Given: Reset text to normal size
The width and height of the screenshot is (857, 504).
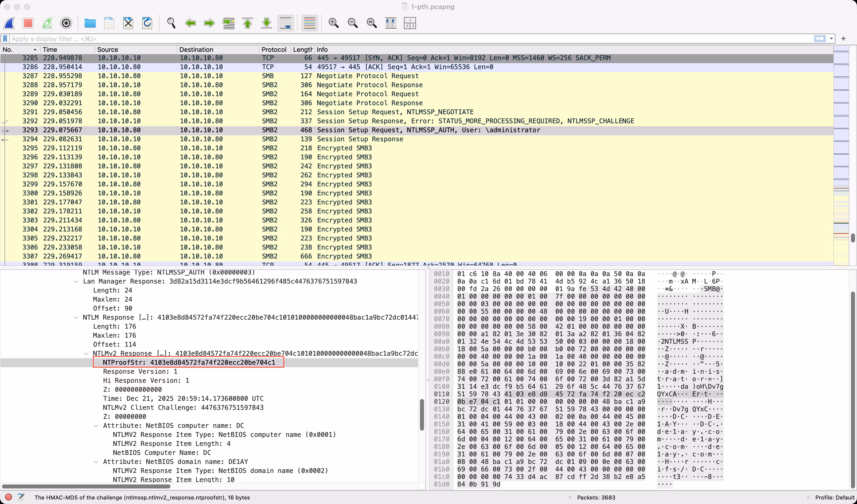Looking at the screenshot, I should [x=372, y=23].
